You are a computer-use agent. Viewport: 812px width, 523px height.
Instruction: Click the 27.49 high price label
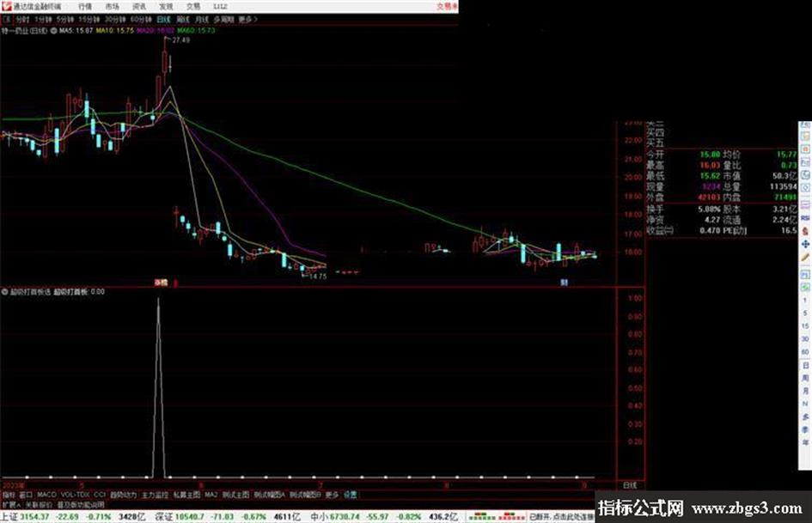pyautogui.click(x=180, y=40)
